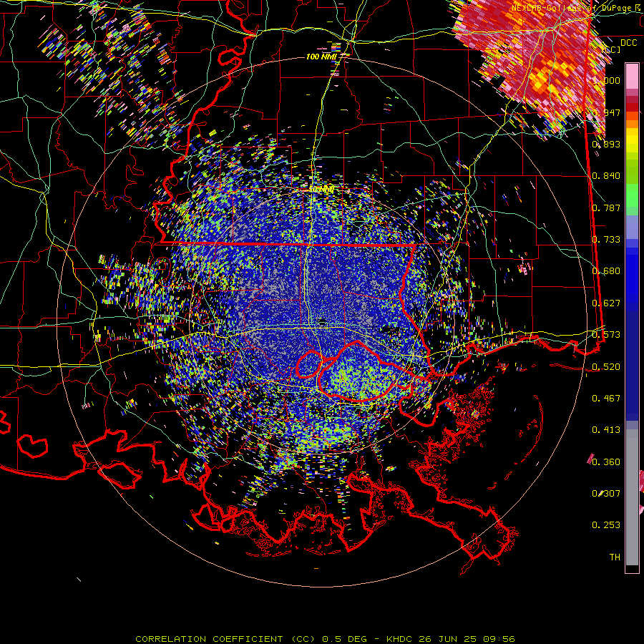Image resolution: width=644 pixels, height=644 pixels.
Task: Click the 0.627 legend value
Action: 606,303
